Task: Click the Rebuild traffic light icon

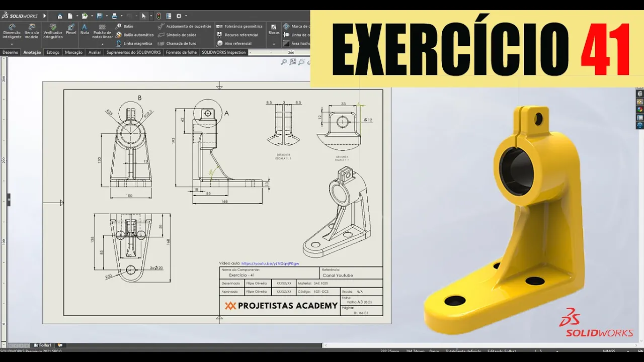Action: pos(158,16)
